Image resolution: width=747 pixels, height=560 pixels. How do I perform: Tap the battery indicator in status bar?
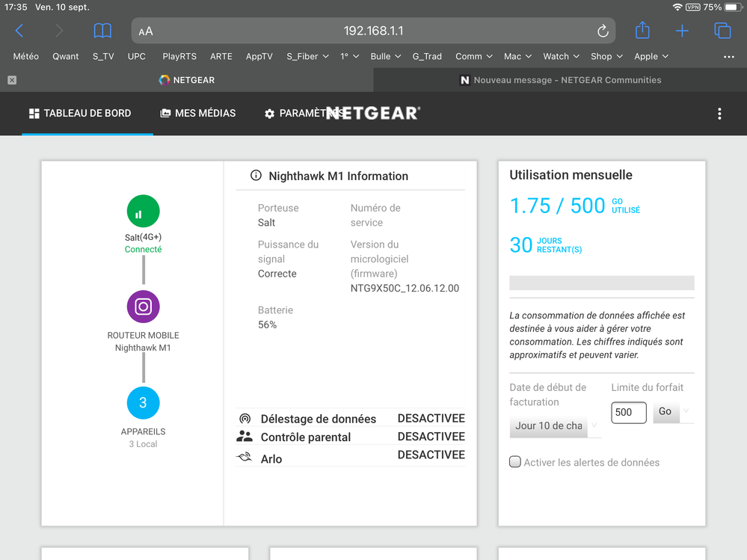(x=734, y=7)
